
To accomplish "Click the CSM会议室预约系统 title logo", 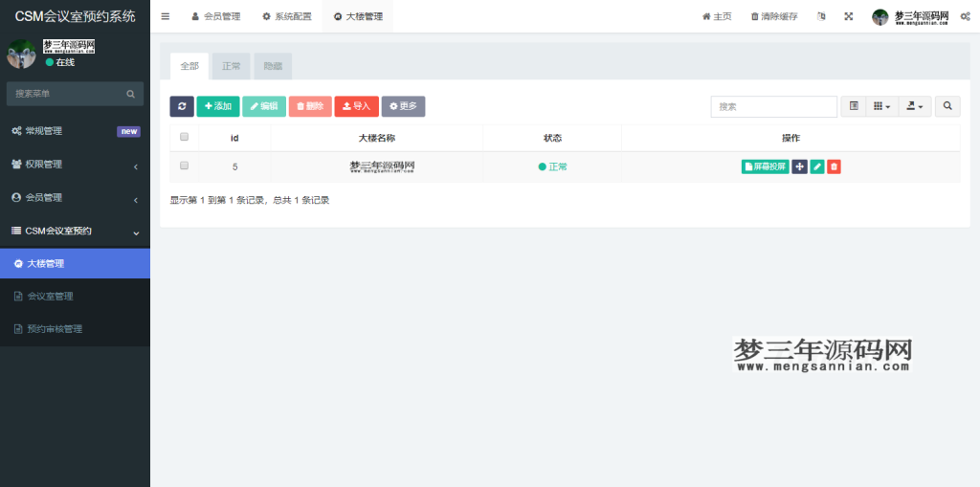I will point(75,16).
